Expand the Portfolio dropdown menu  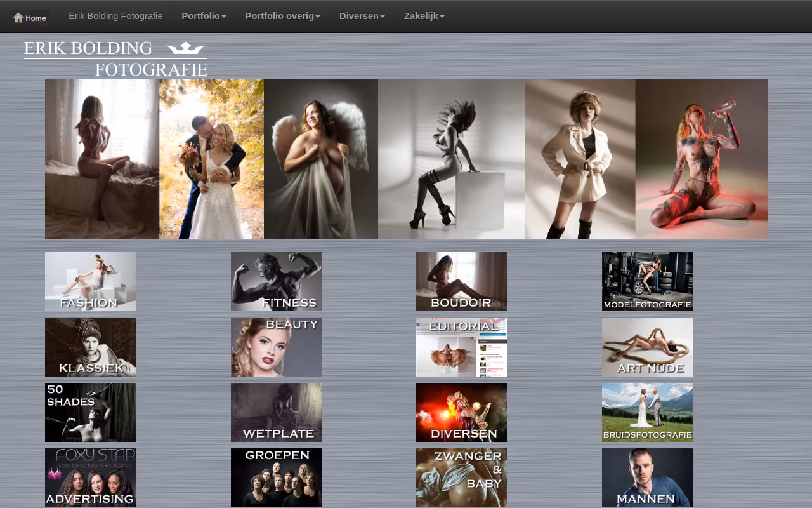click(x=204, y=16)
